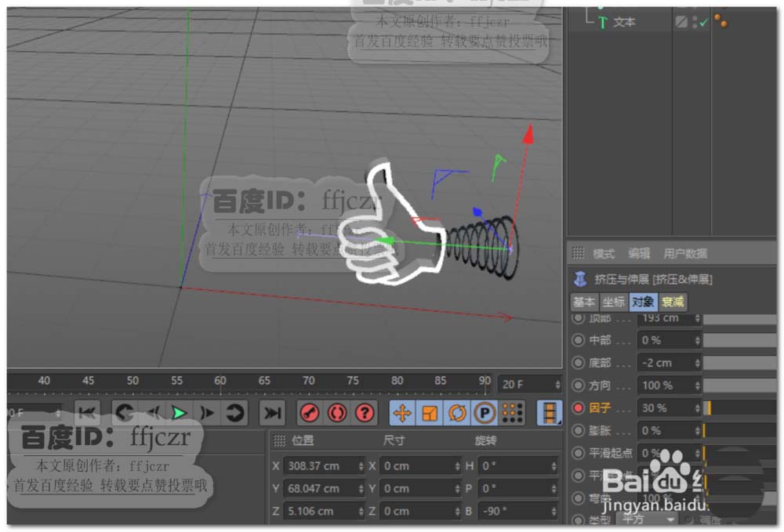Click the orange tag on 文本 object
Screen dimensions: 784x532
tap(721, 20)
